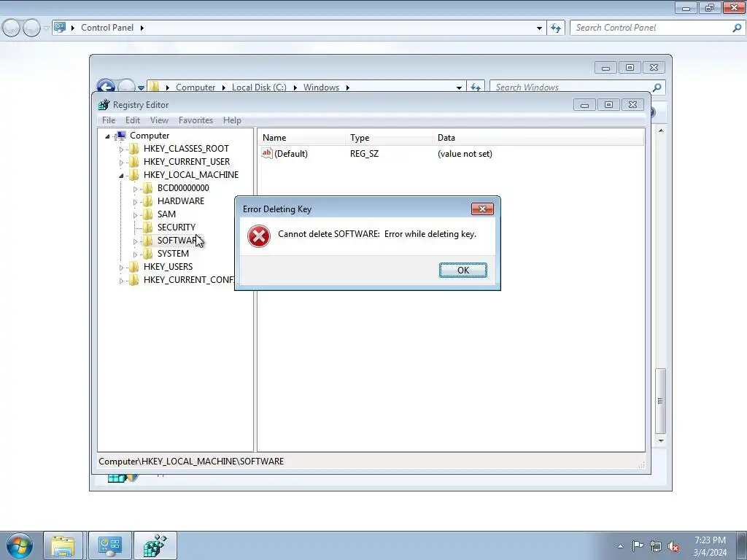Expand the BCD00000000 key

(x=135, y=189)
